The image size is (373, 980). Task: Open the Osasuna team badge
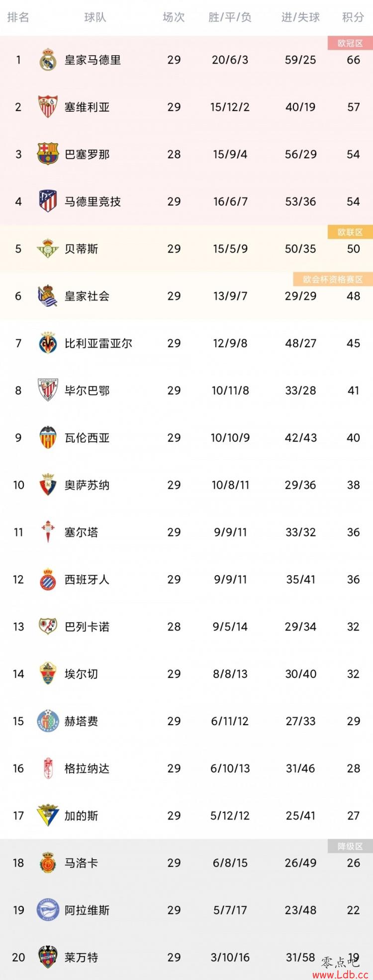coord(48,484)
